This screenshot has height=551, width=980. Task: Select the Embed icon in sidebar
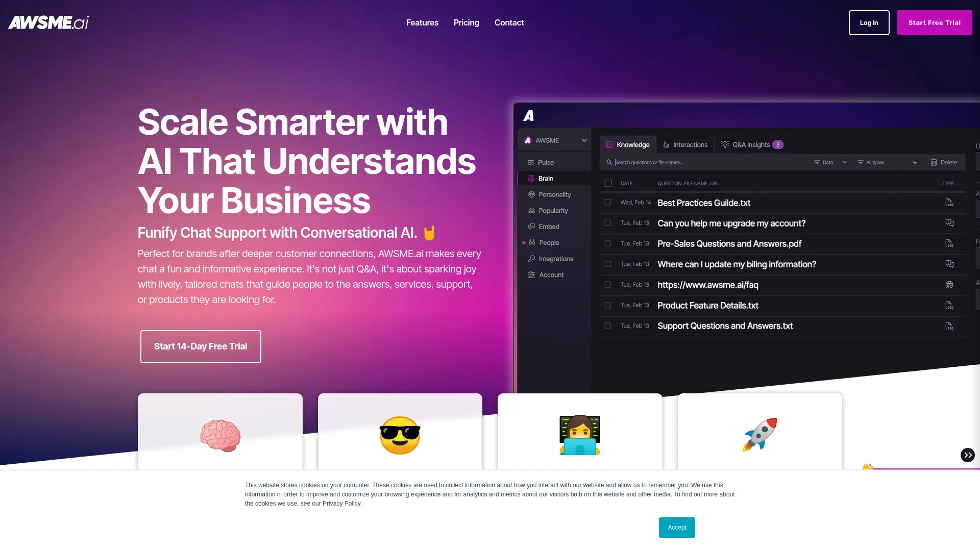[530, 227]
